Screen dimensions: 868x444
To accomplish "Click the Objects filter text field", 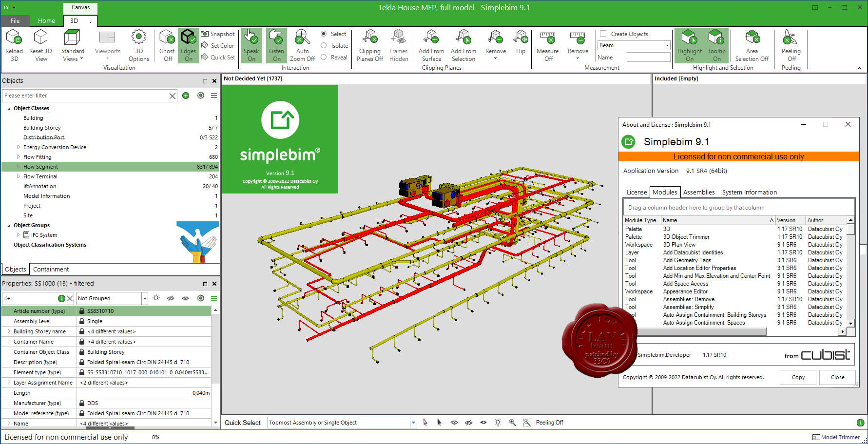I will click(85, 96).
